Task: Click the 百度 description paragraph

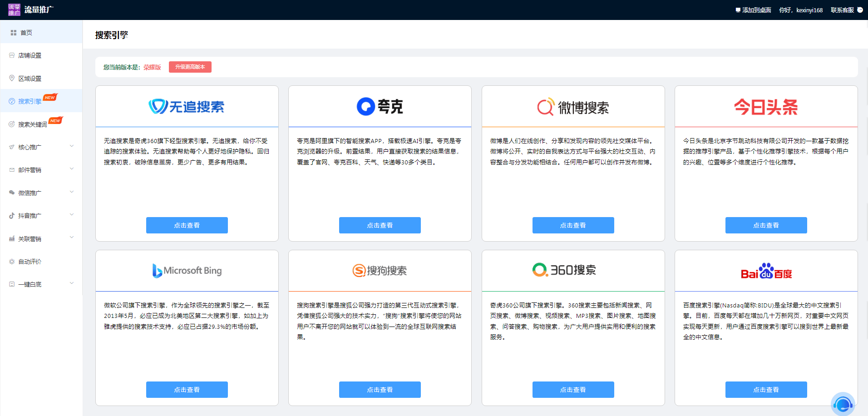Action: 766,321
